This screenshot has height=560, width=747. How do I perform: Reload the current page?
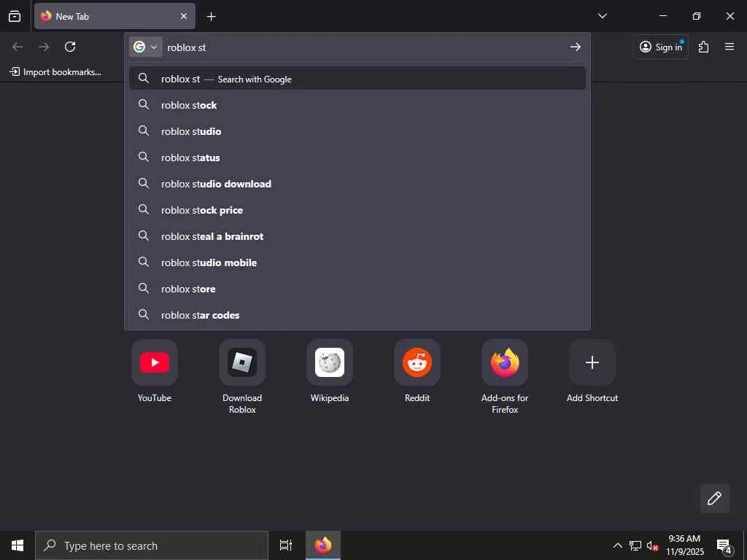click(70, 47)
